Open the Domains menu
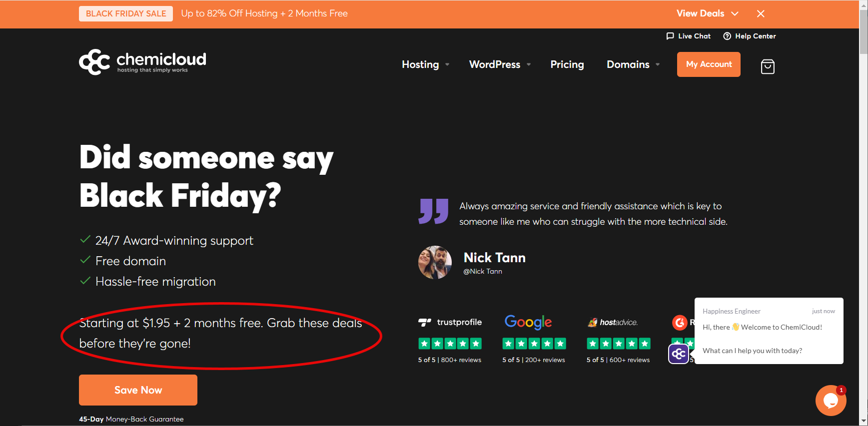 click(x=633, y=64)
